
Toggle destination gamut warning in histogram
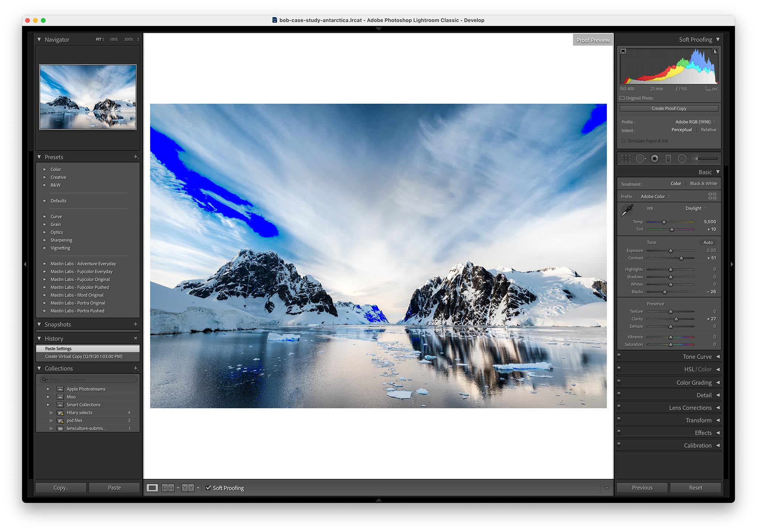tap(715, 51)
